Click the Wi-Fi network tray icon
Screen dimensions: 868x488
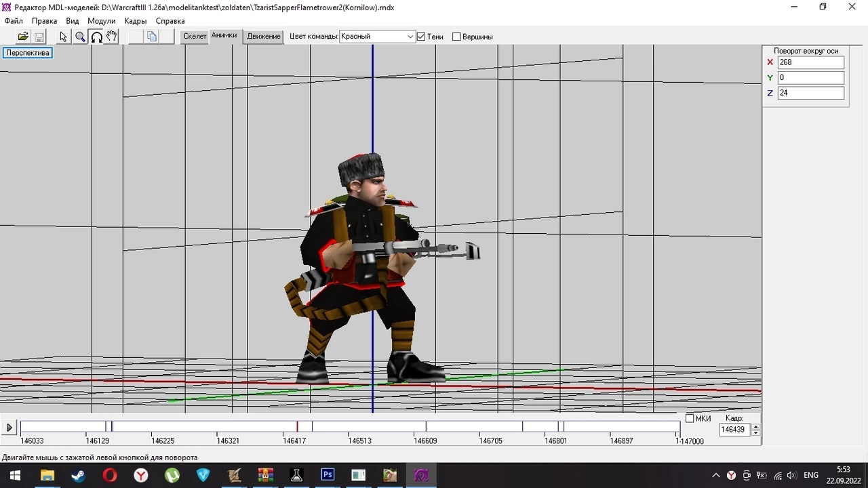[x=777, y=475]
